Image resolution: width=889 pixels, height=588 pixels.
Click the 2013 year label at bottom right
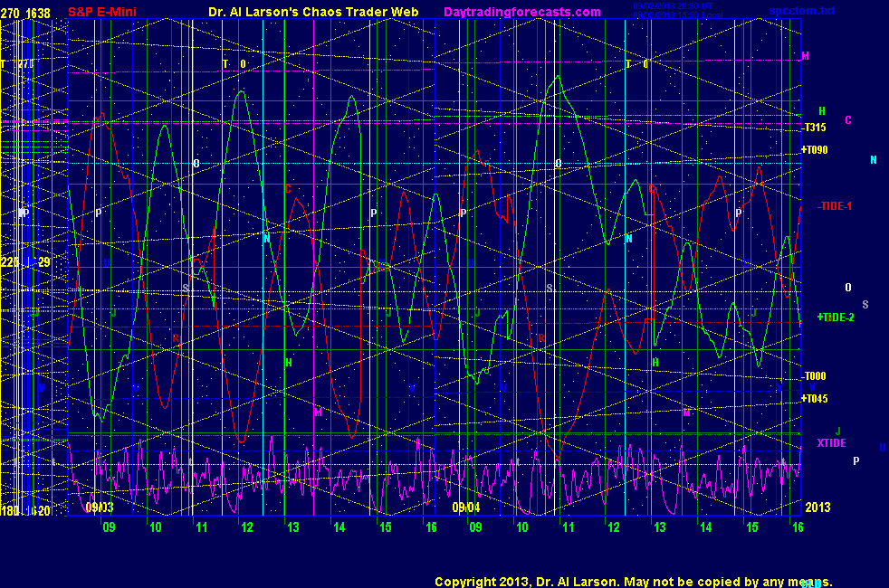[817, 507]
